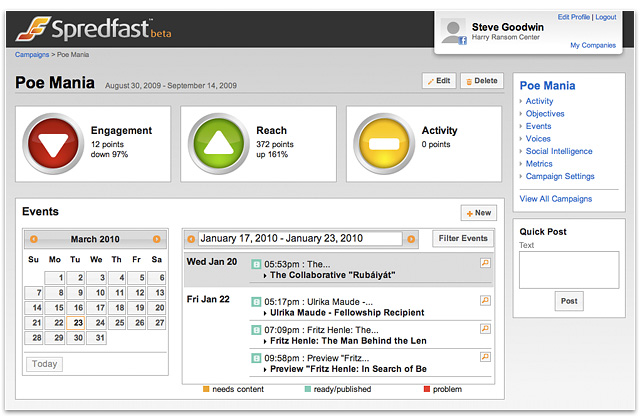Open details icon for 05:53pm event
640x420 pixels.
point(485,263)
